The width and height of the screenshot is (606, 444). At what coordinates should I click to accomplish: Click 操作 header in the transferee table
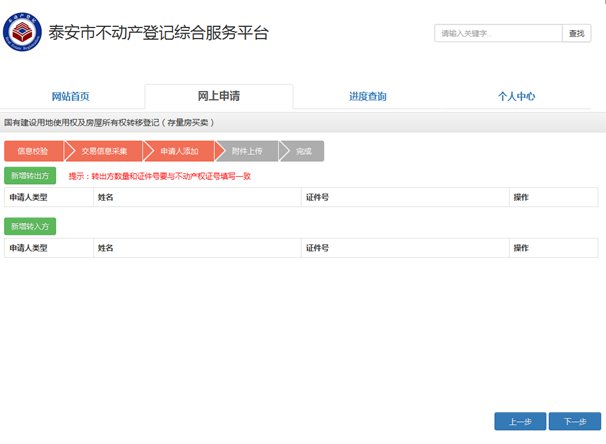point(520,247)
